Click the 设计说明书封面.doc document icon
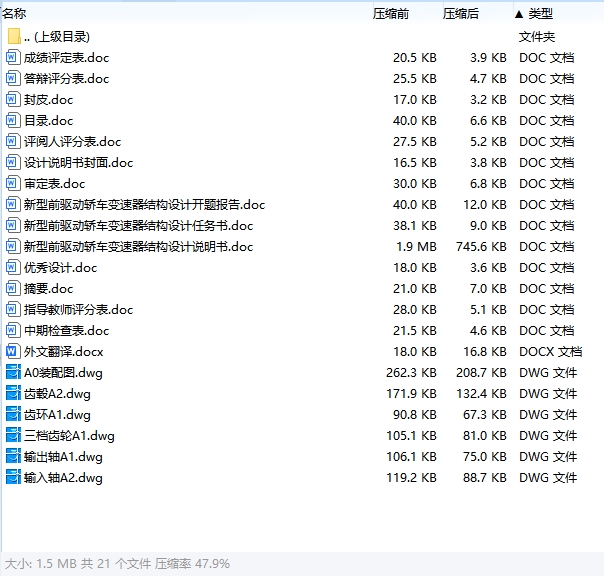This screenshot has height=576, width=604. pyautogui.click(x=12, y=163)
